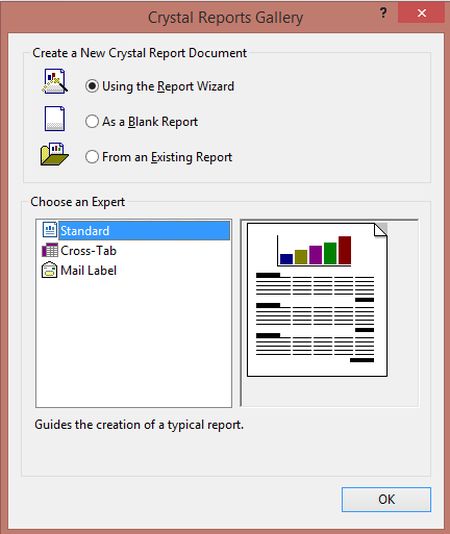Select the Using the Report Wizard radio button
This screenshot has width=450, height=534.
click(92, 86)
